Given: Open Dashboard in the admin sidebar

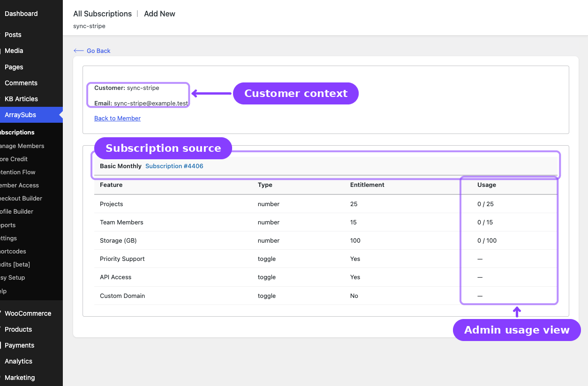Looking at the screenshot, I should coord(21,14).
